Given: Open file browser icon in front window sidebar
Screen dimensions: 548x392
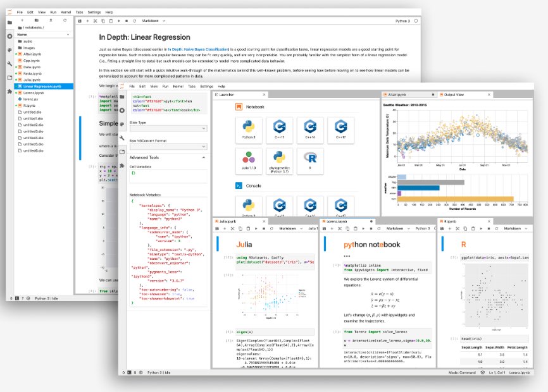Looking at the screenshot, I should [121, 97].
